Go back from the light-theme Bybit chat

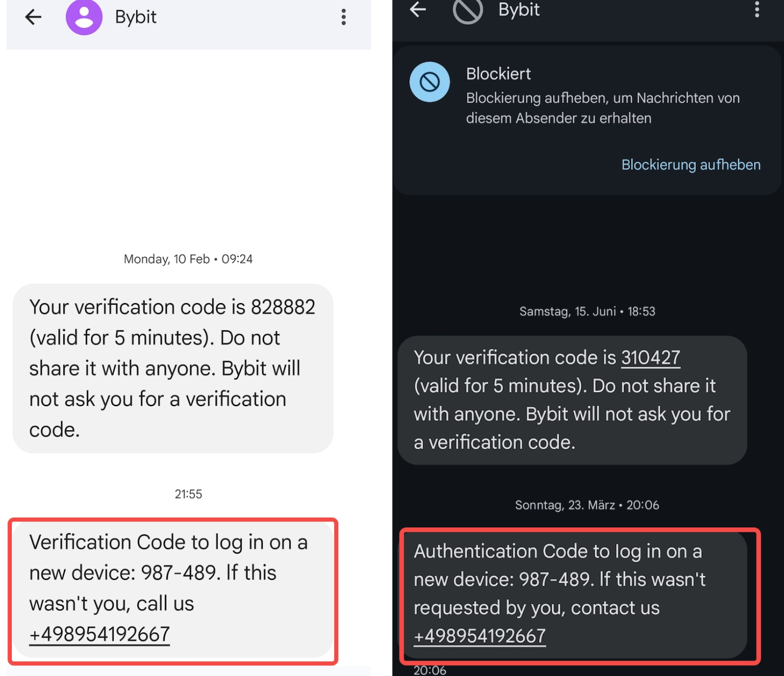pyautogui.click(x=33, y=17)
